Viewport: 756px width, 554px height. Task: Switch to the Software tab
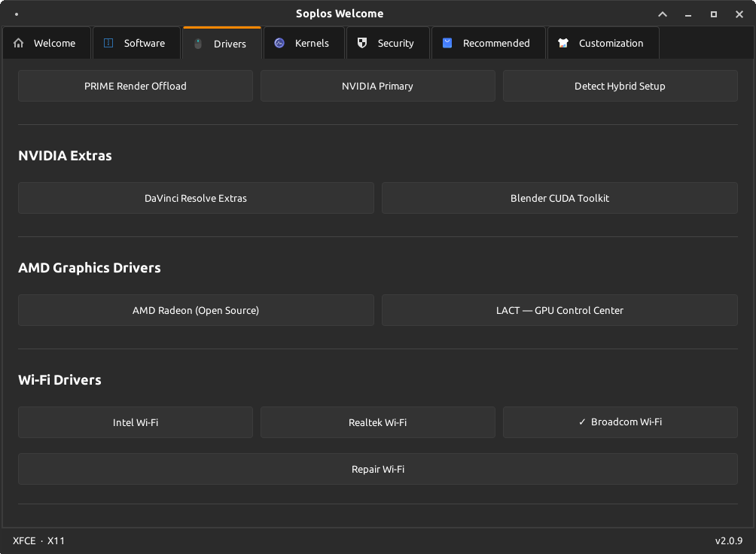pos(136,43)
